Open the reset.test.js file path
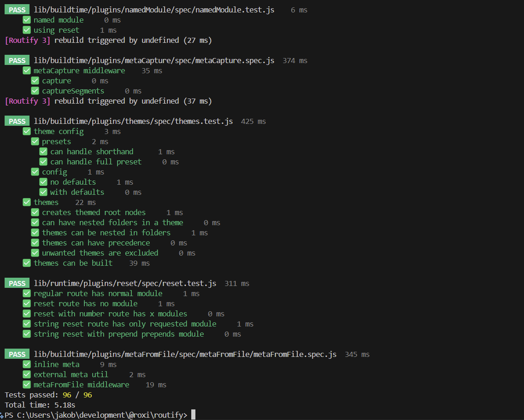The width and height of the screenshot is (524, 420). click(125, 283)
